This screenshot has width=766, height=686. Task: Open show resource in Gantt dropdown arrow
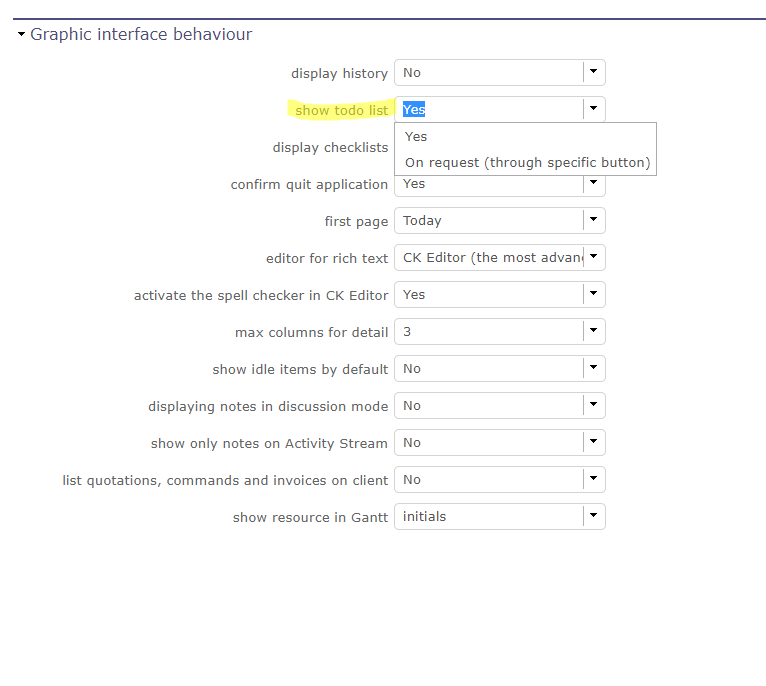point(593,516)
